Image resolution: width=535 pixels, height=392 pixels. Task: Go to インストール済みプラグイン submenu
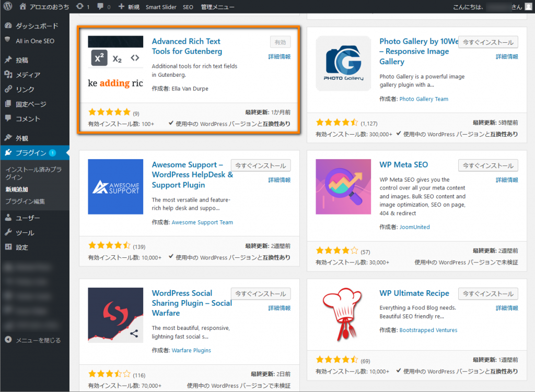(33, 173)
